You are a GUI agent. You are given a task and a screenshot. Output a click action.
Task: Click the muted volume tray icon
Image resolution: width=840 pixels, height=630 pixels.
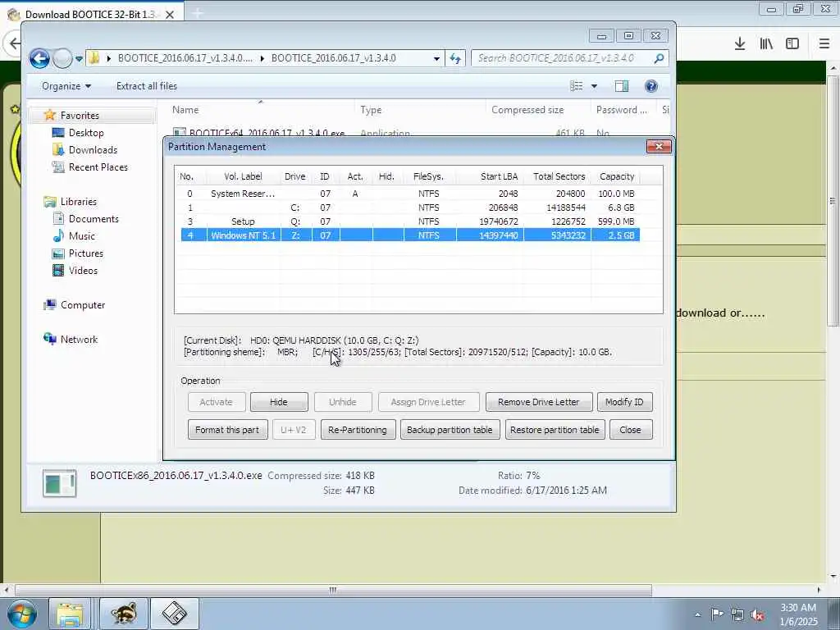[757, 614]
